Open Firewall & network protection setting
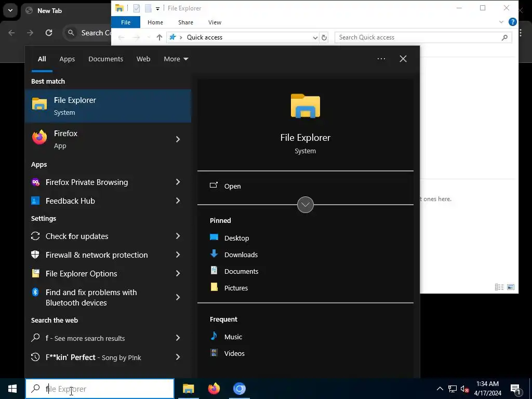This screenshot has width=532, height=399. click(100, 255)
